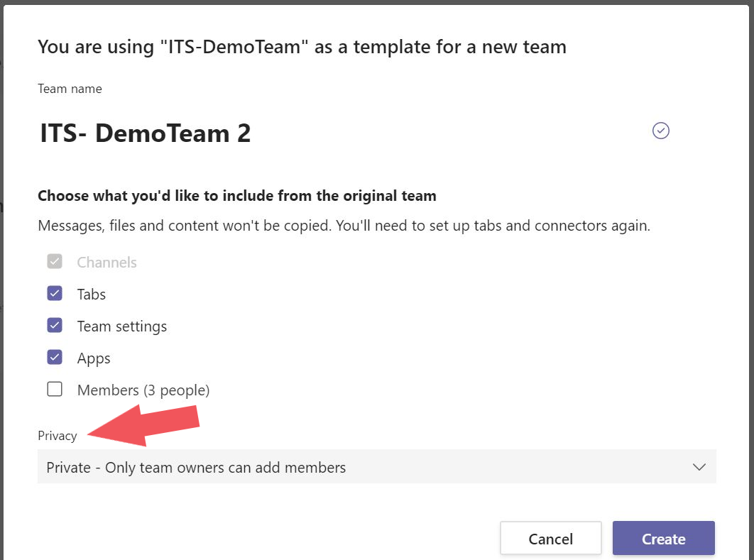Select the Private privacy option text
The width and height of the screenshot is (754, 560).
(x=195, y=466)
